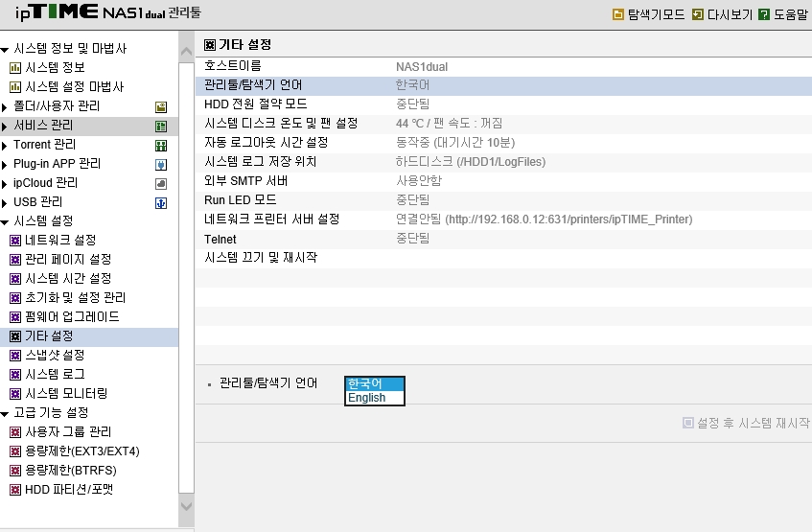Click the red icon for 용량제한(BTRFS)
The image size is (812, 532).
coord(15,471)
